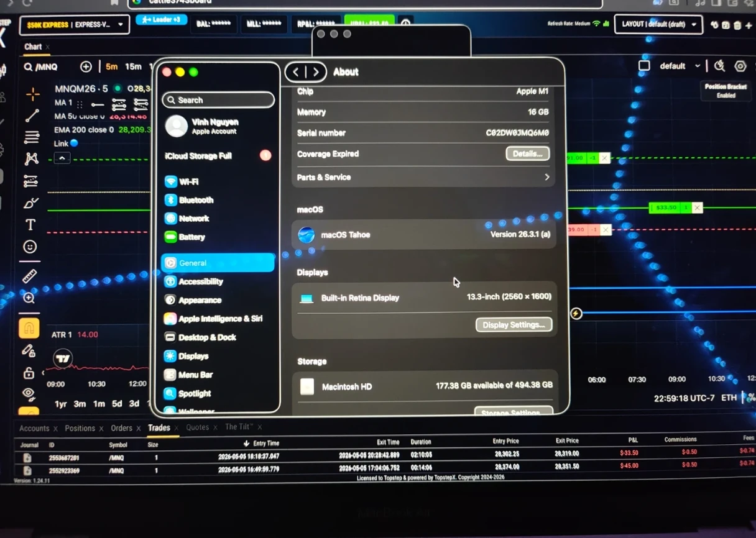
Task: Go back using System Settings back arrow
Action: pos(295,72)
